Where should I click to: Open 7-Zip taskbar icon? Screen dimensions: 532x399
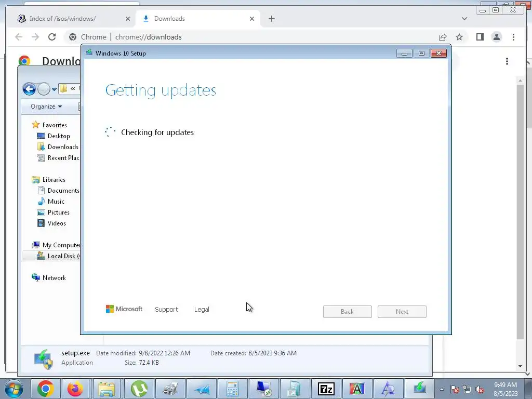326,389
